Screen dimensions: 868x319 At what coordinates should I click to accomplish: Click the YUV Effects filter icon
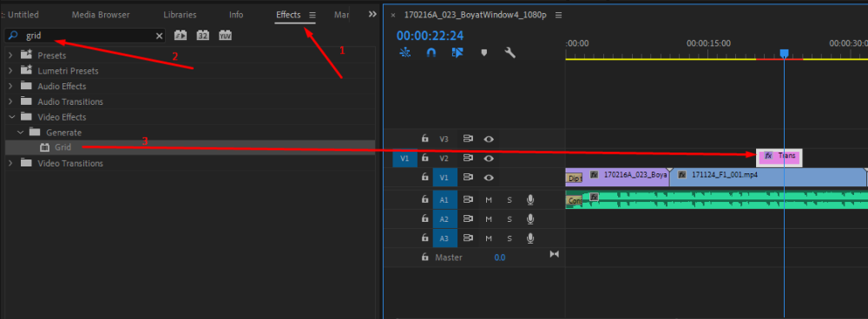tap(225, 36)
